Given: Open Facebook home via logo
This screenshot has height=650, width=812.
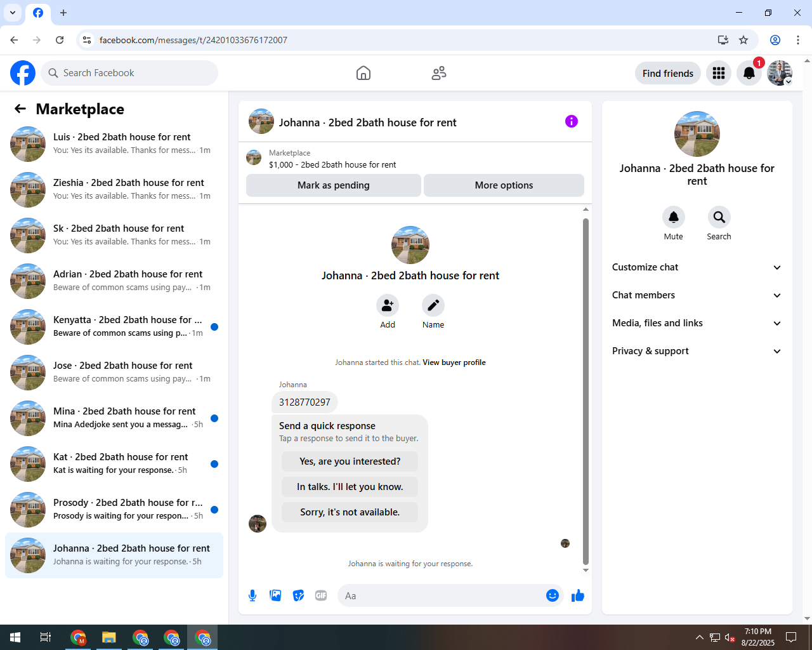Looking at the screenshot, I should [23, 73].
